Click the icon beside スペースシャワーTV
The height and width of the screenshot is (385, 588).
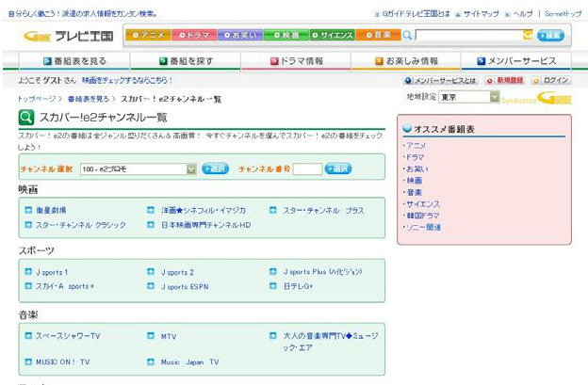(28, 336)
